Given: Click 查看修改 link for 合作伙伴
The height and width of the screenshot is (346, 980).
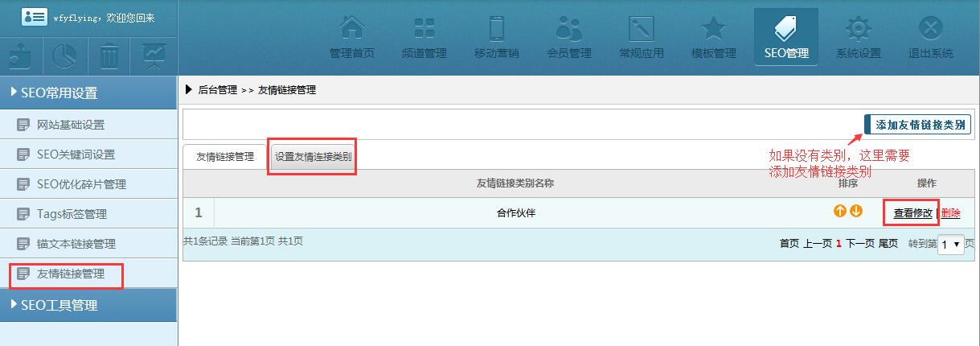Looking at the screenshot, I should point(912,213).
